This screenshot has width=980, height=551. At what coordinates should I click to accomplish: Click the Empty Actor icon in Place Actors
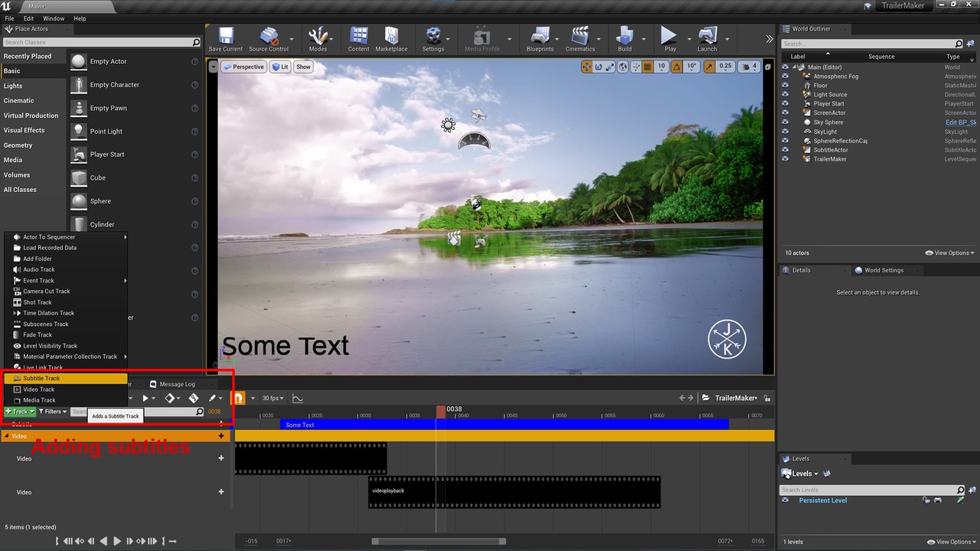[x=79, y=61]
